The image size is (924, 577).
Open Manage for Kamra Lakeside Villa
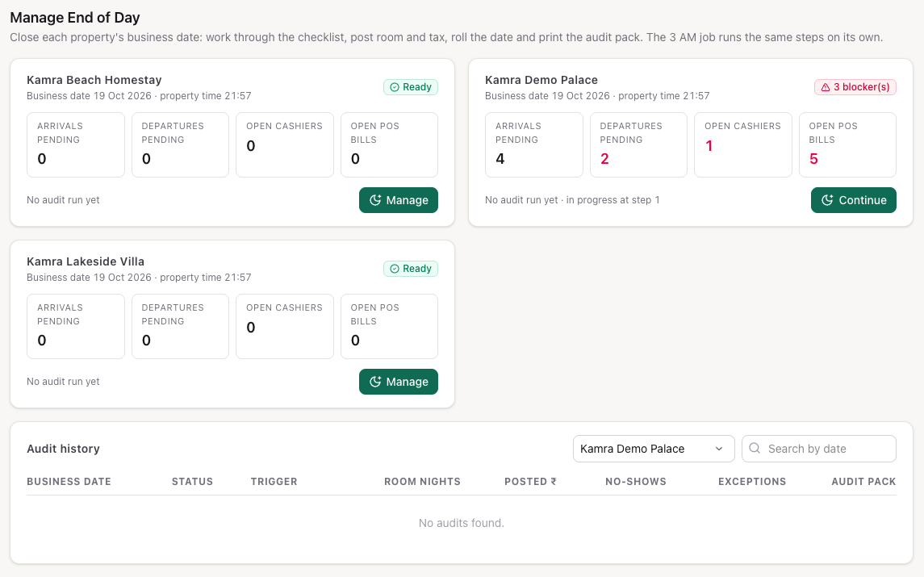[399, 382]
